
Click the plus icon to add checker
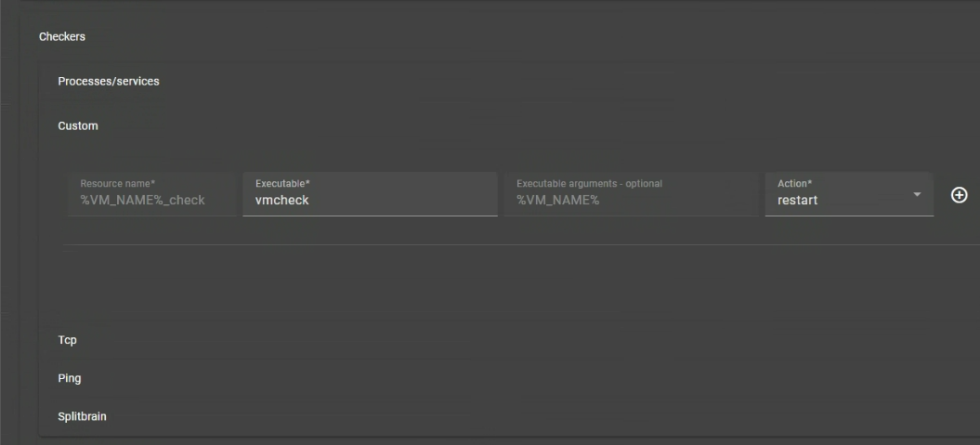pos(960,195)
